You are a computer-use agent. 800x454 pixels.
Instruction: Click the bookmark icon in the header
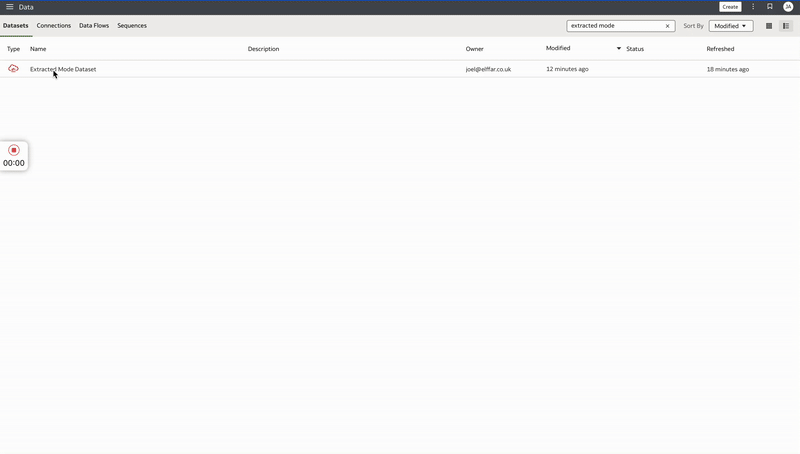tap(770, 7)
